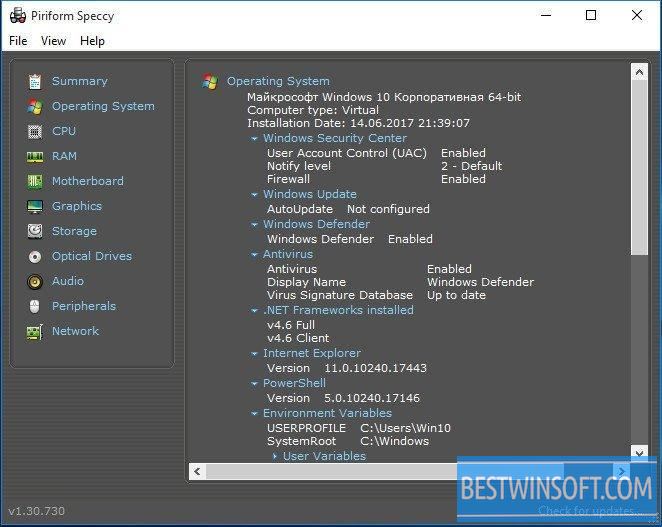Click the USERPROFILE variable row
662x527 pixels.
click(x=359, y=428)
